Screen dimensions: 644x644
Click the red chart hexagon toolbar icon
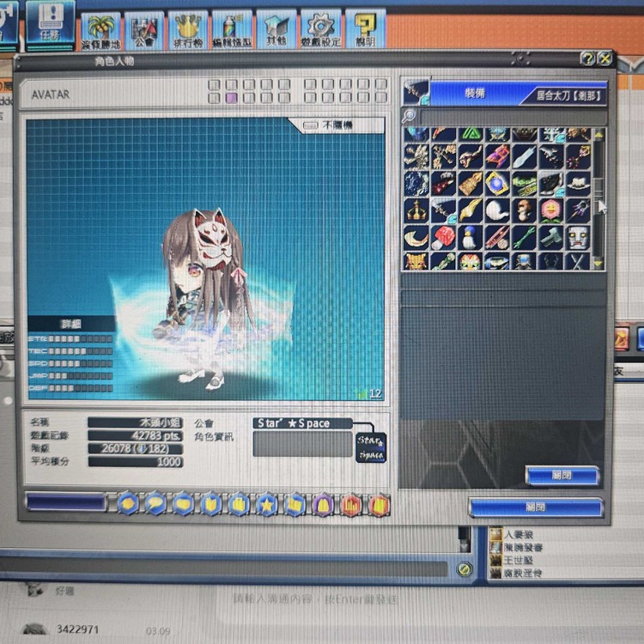[350, 505]
